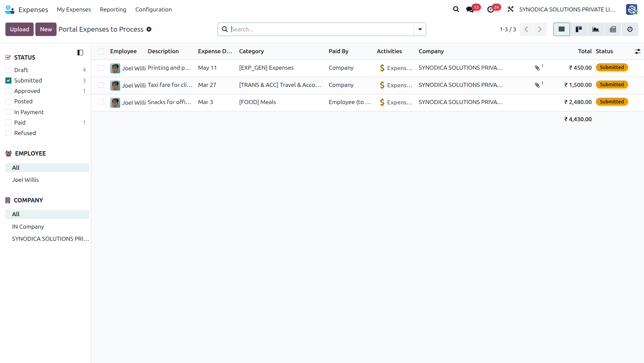Click Joel Willis avatar on Taxi fare row

(x=115, y=86)
